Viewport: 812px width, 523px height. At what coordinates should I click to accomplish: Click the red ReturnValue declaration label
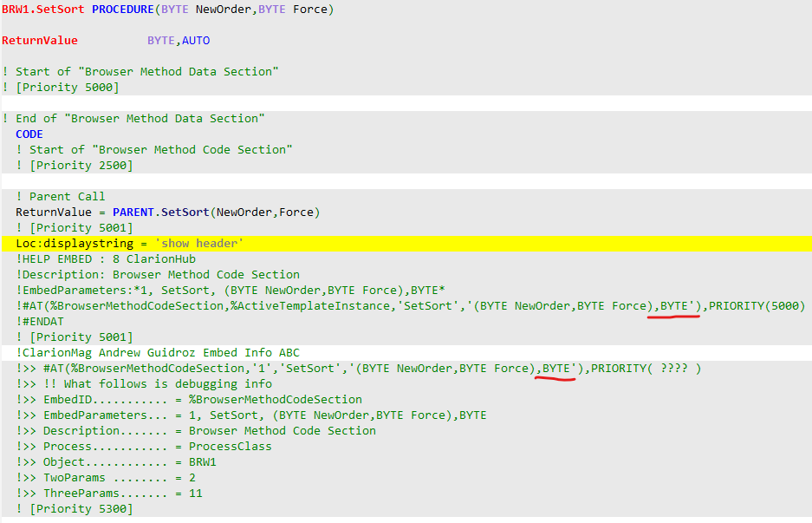(x=39, y=41)
